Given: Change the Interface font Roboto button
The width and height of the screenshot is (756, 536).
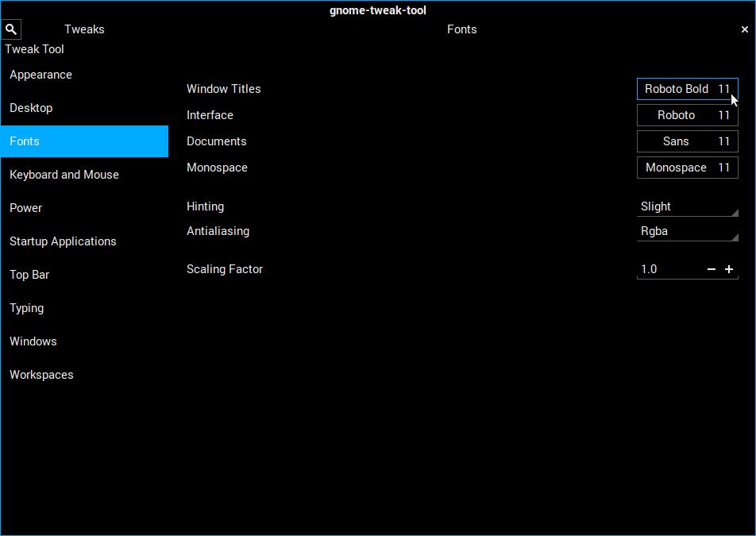Looking at the screenshot, I should click(x=687, y=115).
